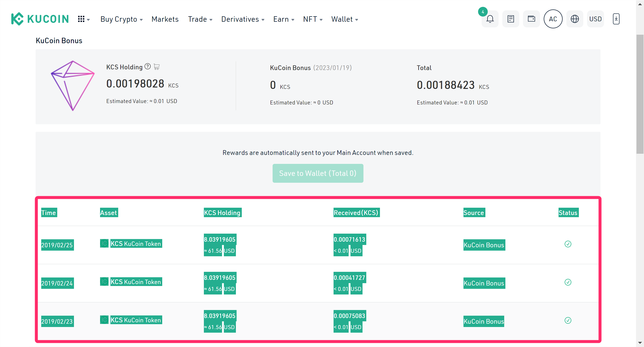Click holding 8.03919605 in 2019/02/25 row
The width and height of the screenshot is (644, 347).
click(x=220, y=239)
